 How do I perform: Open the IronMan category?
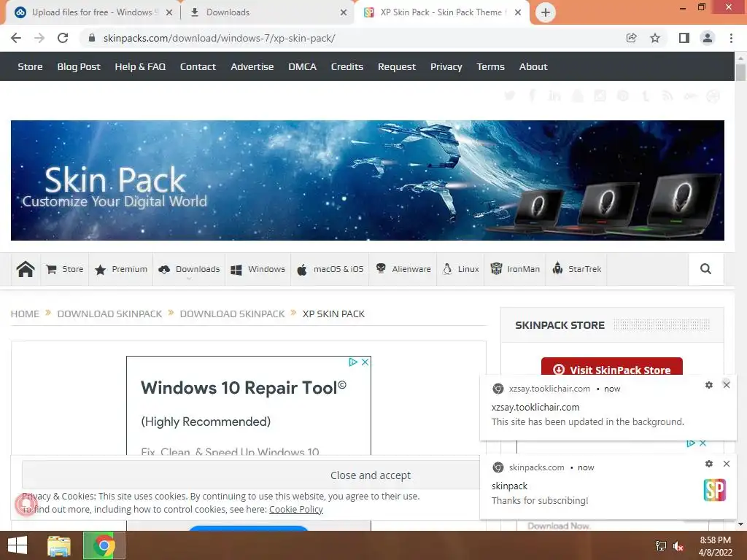tap(514, 269)
